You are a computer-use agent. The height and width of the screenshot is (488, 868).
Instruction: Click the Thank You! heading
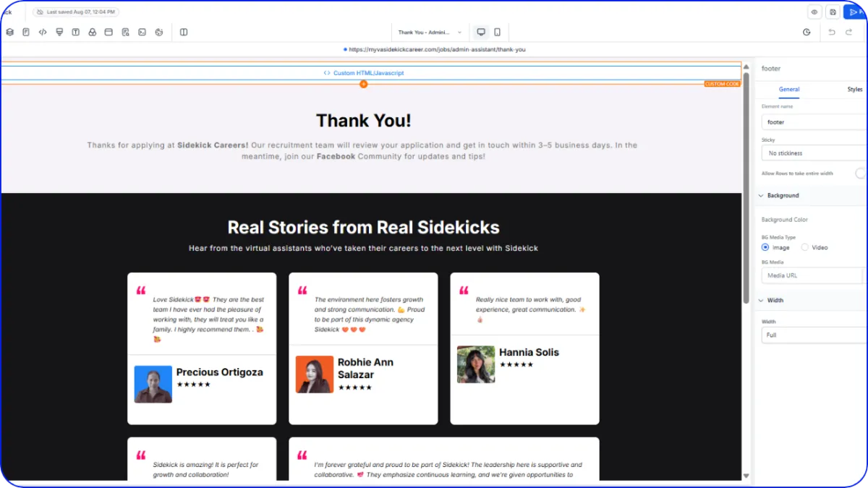coord(364,121)
